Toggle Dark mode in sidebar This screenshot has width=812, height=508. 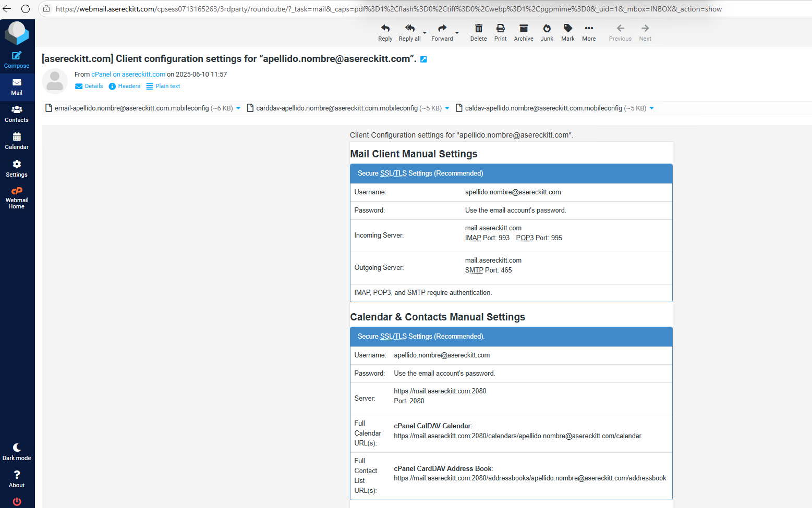click(17, 452)
